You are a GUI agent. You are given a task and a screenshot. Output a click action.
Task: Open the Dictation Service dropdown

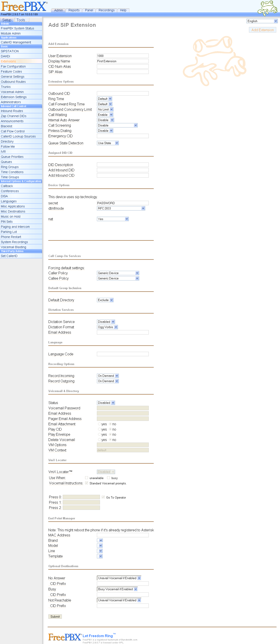pyautogui.click(x=106, y=322)
